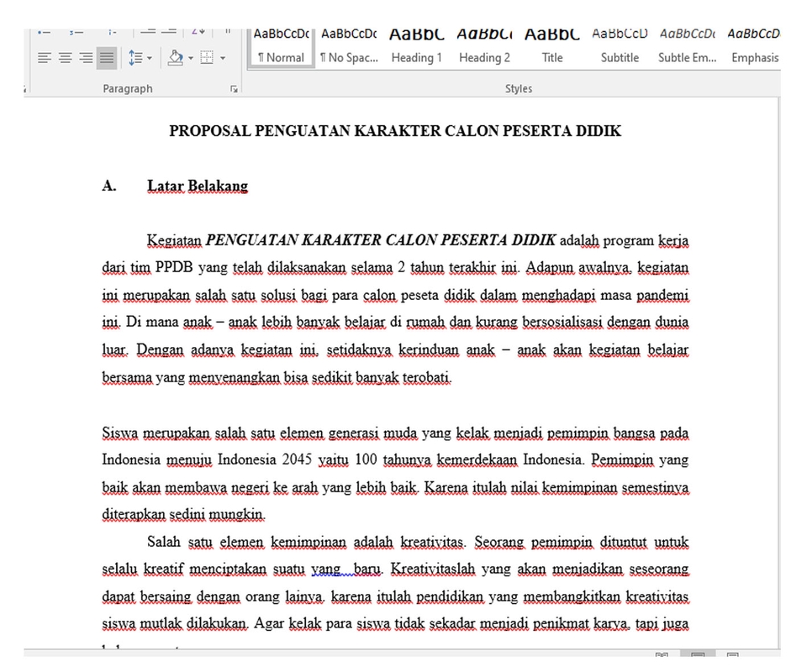Apply the No Spacing style

coord(349,48)
